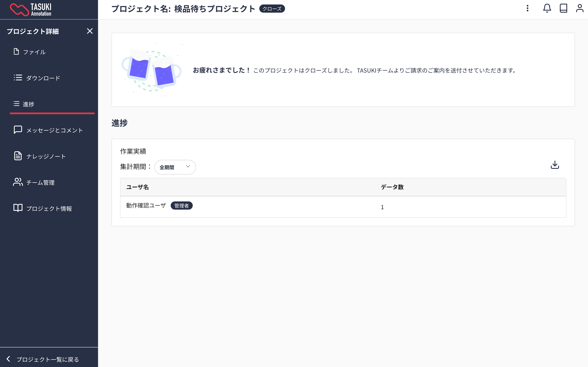Click the chevron arrow in 全期間 selector
The width and height of the screenshot is (588, 367).
[x=188, y=167]
